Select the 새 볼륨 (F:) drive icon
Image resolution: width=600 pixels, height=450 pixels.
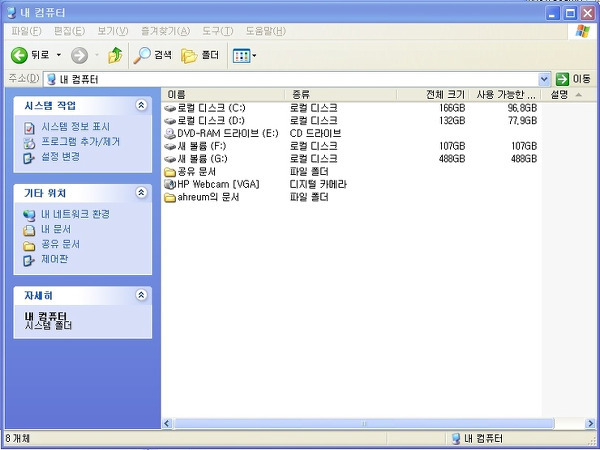point(170,146)
